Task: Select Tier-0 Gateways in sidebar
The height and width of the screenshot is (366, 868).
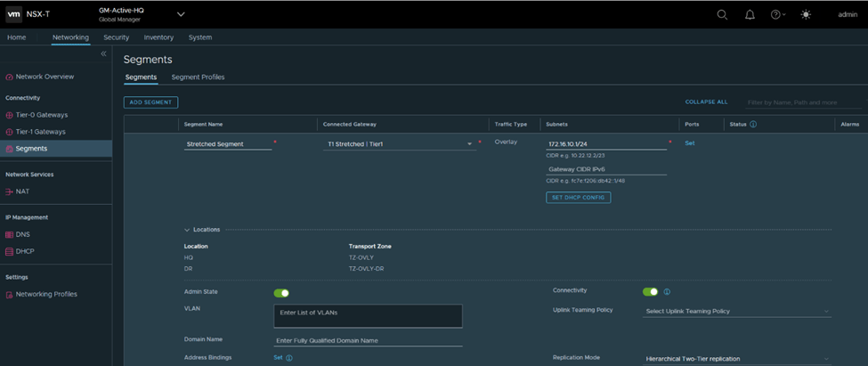Action: click(41, 115)
